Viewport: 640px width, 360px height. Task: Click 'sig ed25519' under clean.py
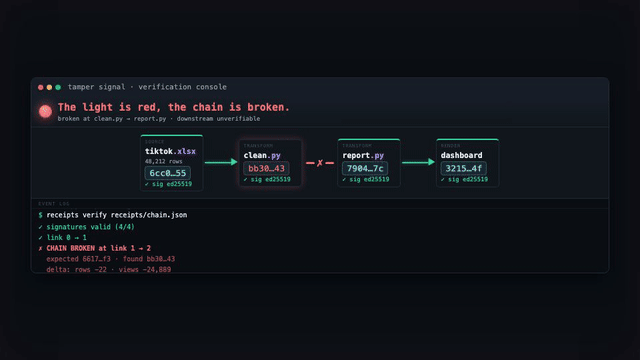pyautogui.click(x=271, y=180)
